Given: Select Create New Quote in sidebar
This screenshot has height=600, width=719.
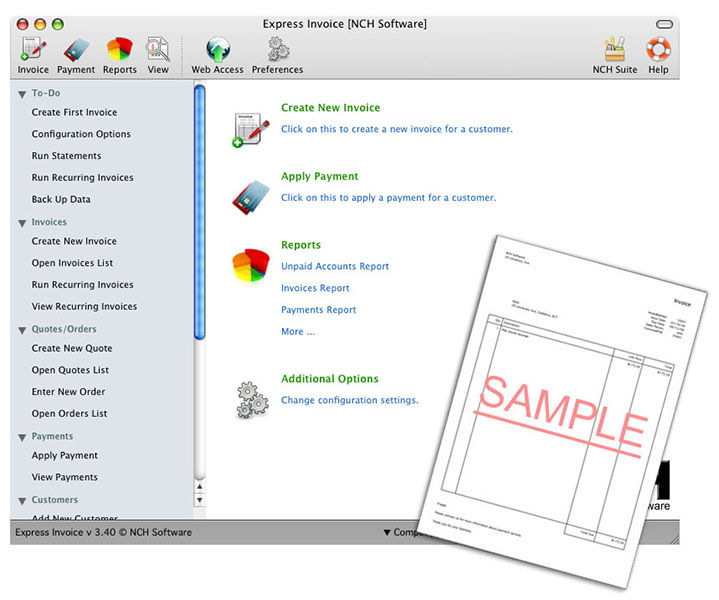Looking at the screenshot, I should [72, 348].
